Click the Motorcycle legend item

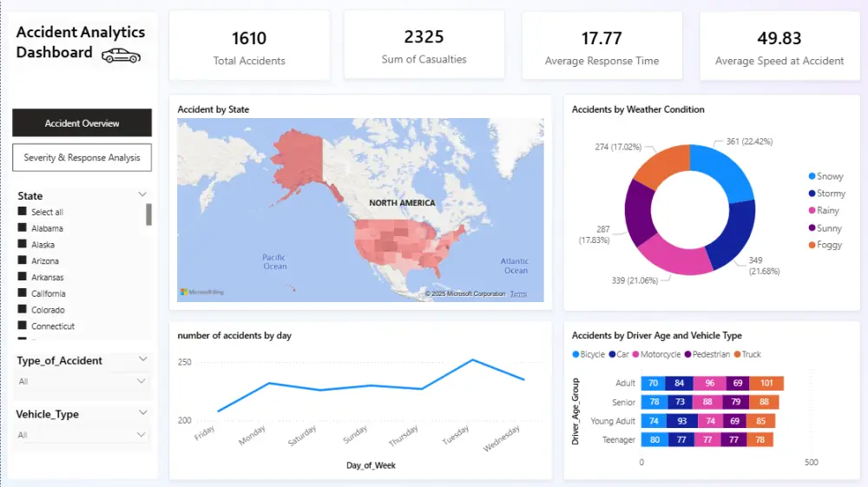click(656, 354)
